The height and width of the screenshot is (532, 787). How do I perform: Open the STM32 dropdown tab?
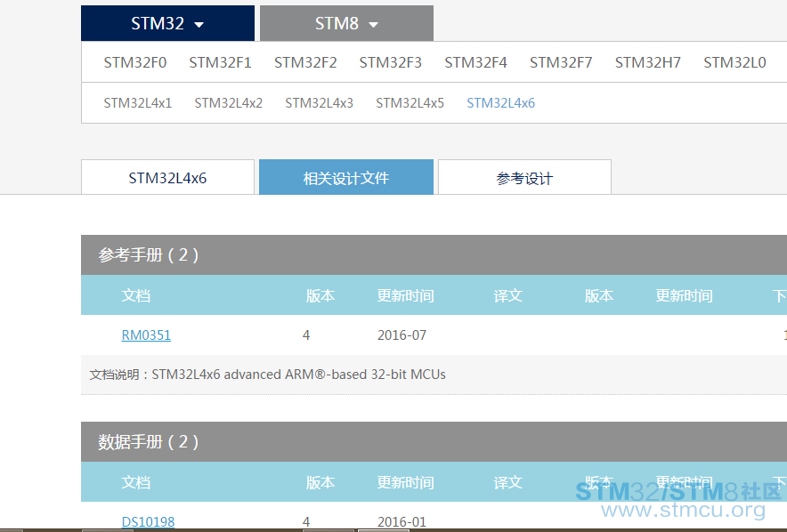point(167,23)
